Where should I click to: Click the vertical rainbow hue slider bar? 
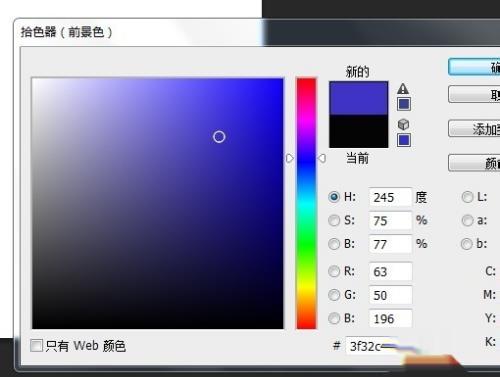click(x=306, y=203)
